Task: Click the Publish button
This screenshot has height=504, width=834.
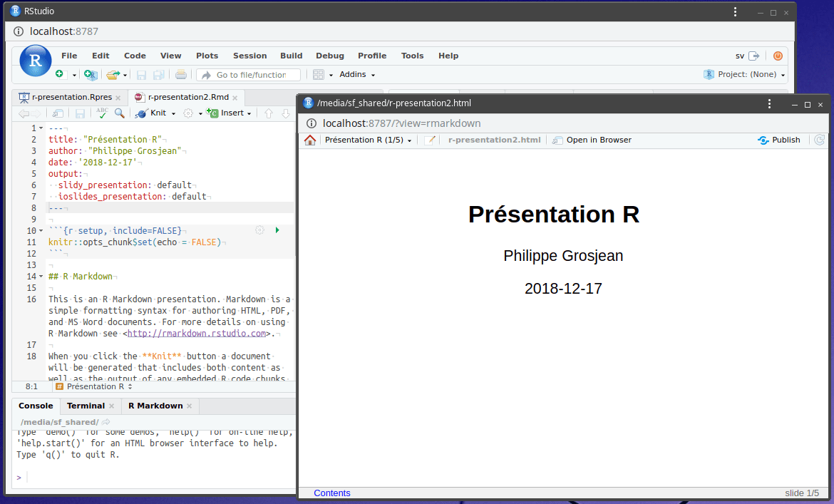Action: coord(779,140)
